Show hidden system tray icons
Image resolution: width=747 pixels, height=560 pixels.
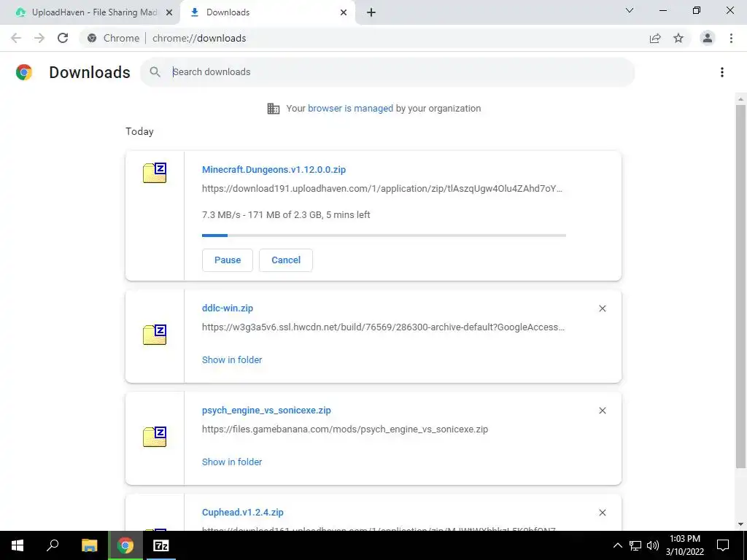click(x=617, y=545)
